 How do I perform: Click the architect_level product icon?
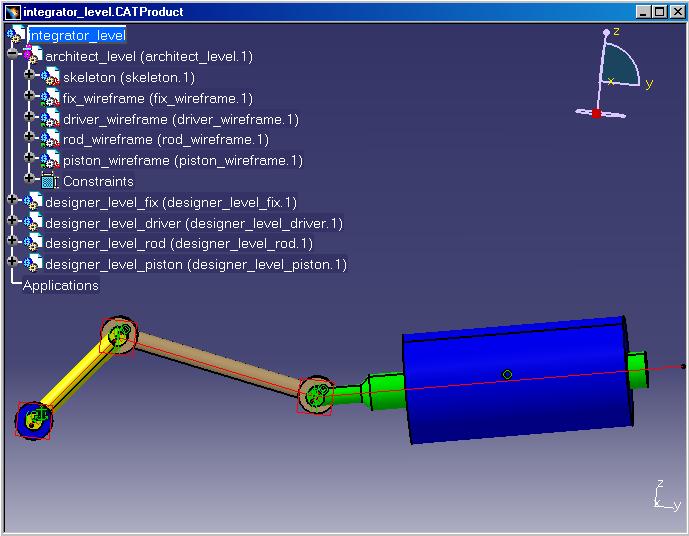point(33,57)
